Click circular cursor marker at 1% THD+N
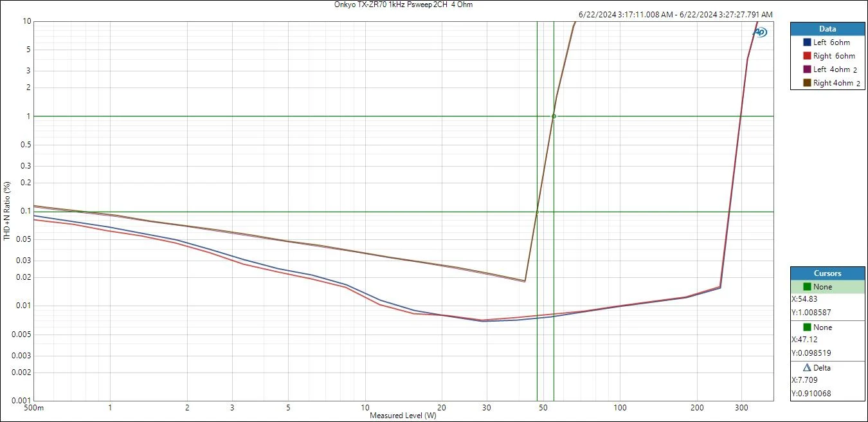This screenshot has height=422, width=868. 554,116
